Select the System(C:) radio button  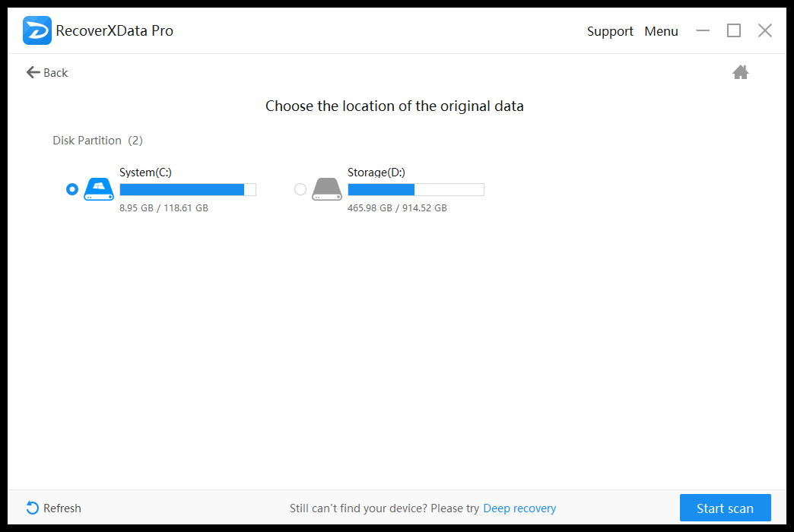[72, 189]
